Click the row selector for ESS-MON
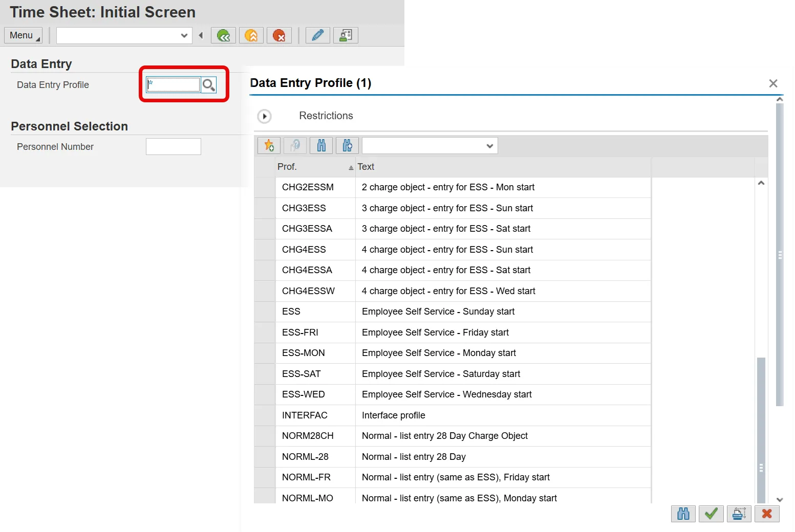 265,353
